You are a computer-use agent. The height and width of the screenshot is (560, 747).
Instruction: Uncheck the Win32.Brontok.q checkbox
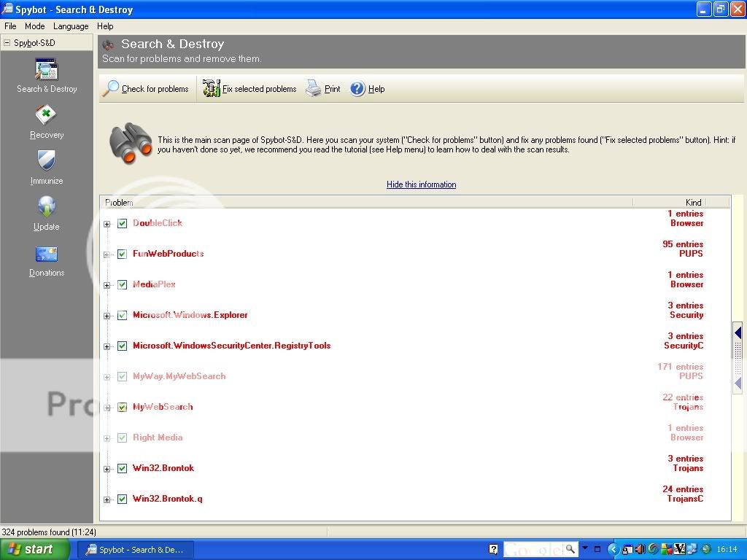(122, 499)
